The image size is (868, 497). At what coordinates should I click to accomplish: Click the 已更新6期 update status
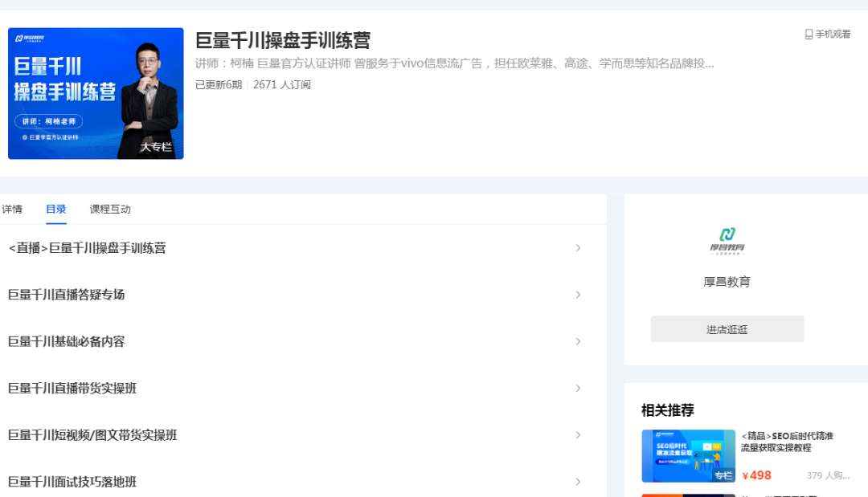[219, 84]
